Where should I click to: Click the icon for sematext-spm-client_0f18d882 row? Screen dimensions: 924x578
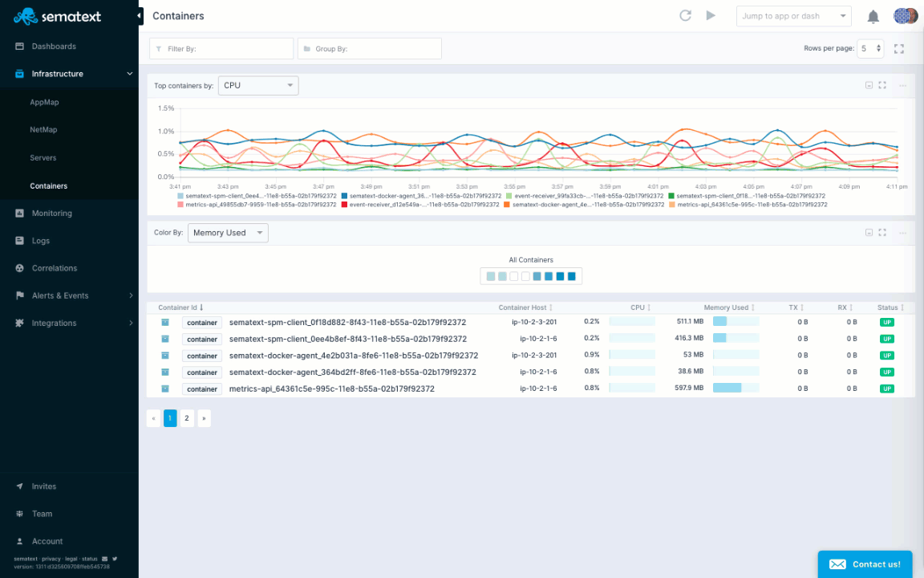pyautogui.click(x=165, y=323)
